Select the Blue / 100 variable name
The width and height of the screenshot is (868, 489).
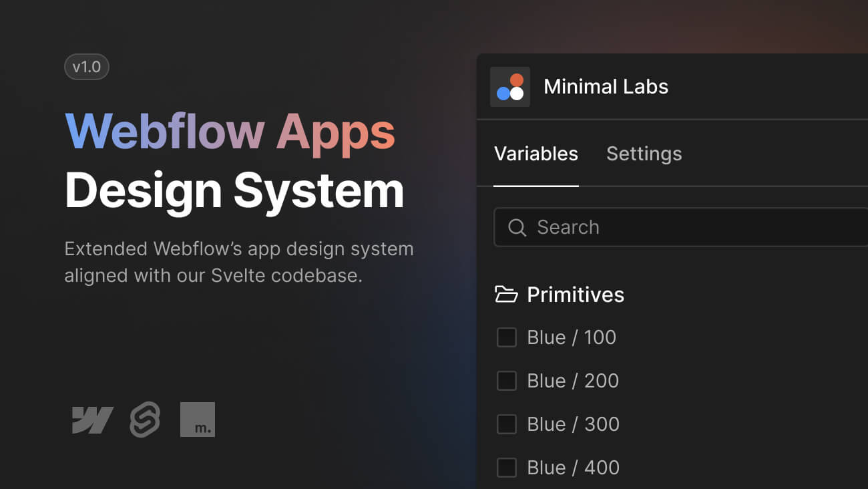[x=572, y=337]
